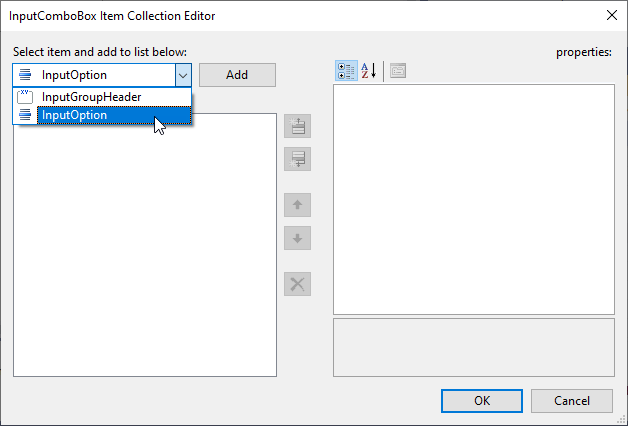Click the Add button
The height and width of the screenshot is (426, 628).
coord(237,75)
